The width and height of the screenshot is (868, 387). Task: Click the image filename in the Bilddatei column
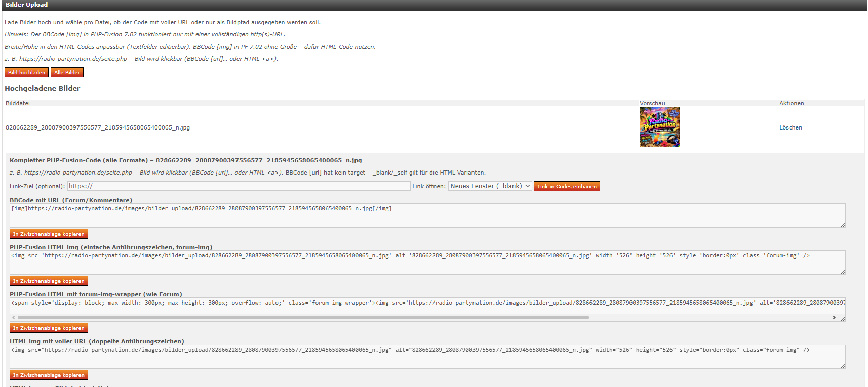pos(98,127)
